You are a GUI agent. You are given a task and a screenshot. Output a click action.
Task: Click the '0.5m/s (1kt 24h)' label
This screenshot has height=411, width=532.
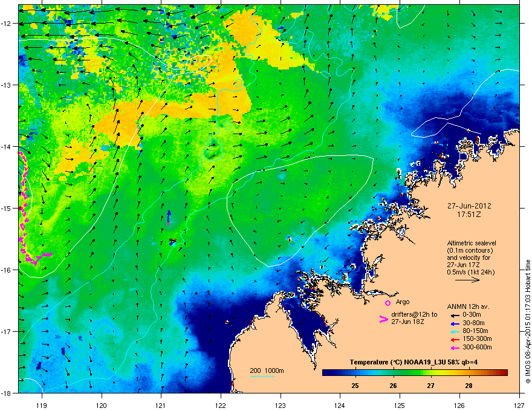tap(470, 272)
